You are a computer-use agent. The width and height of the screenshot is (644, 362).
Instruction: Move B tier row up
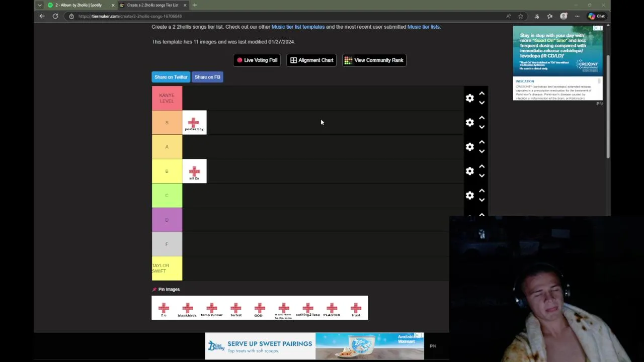pos(481,166)
